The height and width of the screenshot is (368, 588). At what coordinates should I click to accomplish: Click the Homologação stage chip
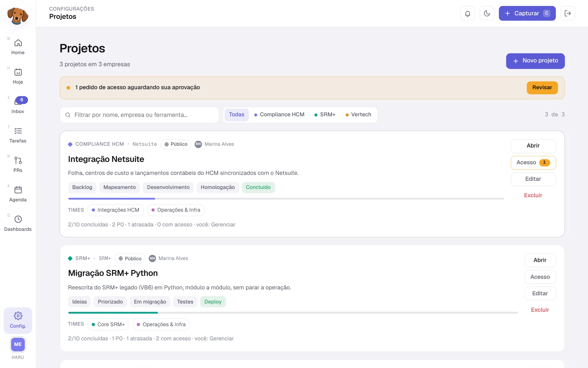pos(218,188)
